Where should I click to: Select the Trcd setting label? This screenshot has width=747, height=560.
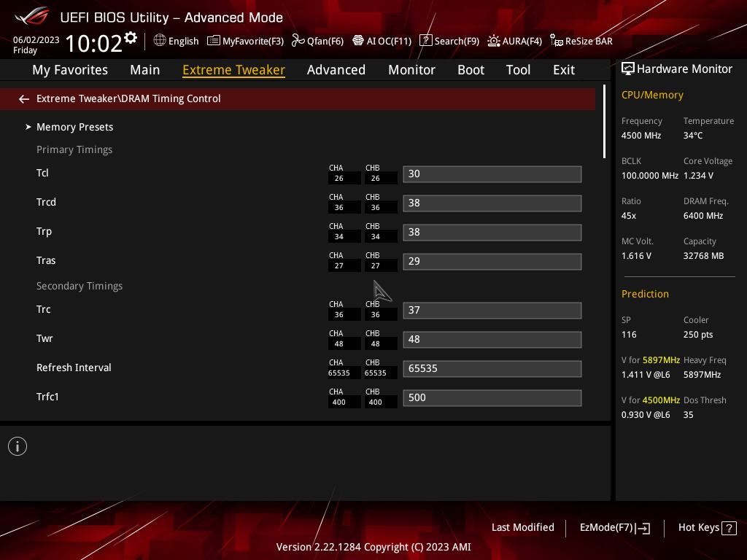(46, 203)
